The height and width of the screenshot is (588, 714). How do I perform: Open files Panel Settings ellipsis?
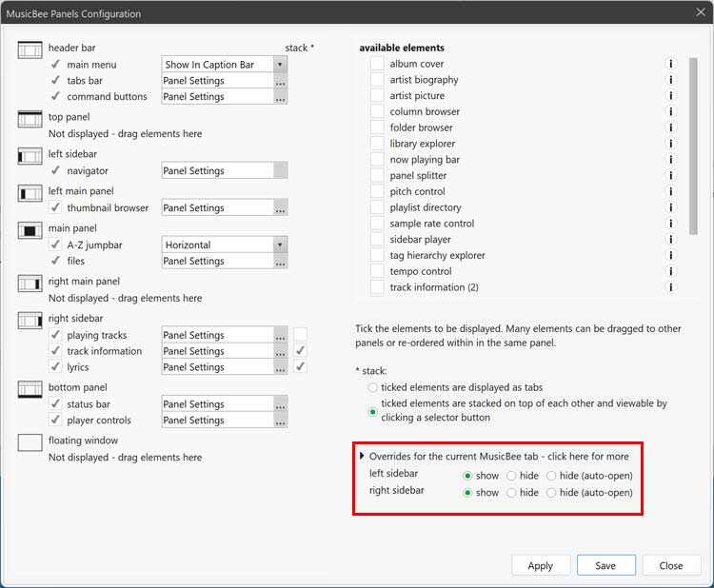click(x=281, y=262)
